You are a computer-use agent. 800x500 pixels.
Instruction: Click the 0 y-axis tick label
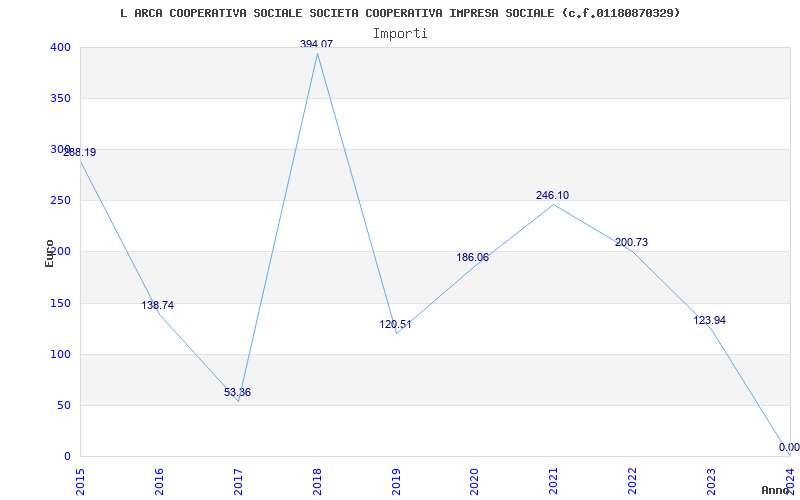coord(67,456)
